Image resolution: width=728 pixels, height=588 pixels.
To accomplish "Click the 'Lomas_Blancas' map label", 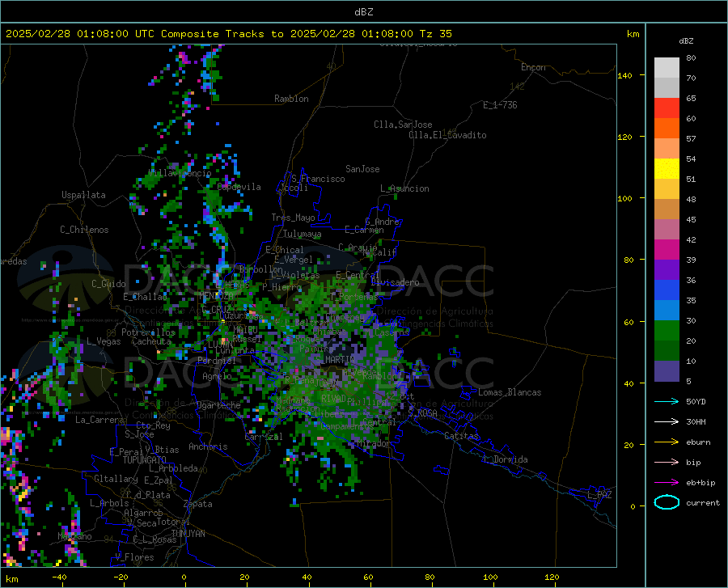I will (x=510, y=392).
